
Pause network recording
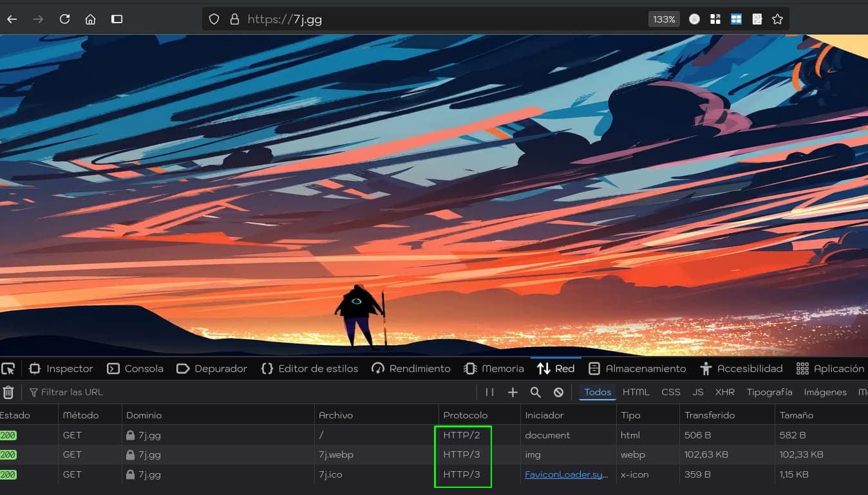[489, 392]
